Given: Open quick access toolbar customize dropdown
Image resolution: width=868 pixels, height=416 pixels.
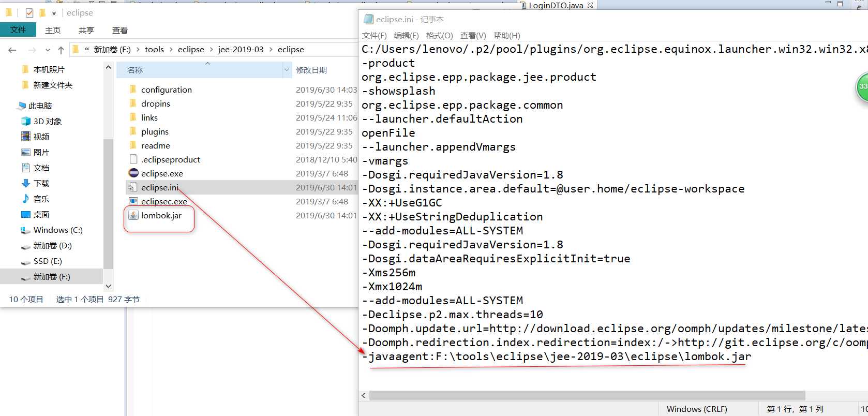Looking at the screenshot, I should [54, 13].
